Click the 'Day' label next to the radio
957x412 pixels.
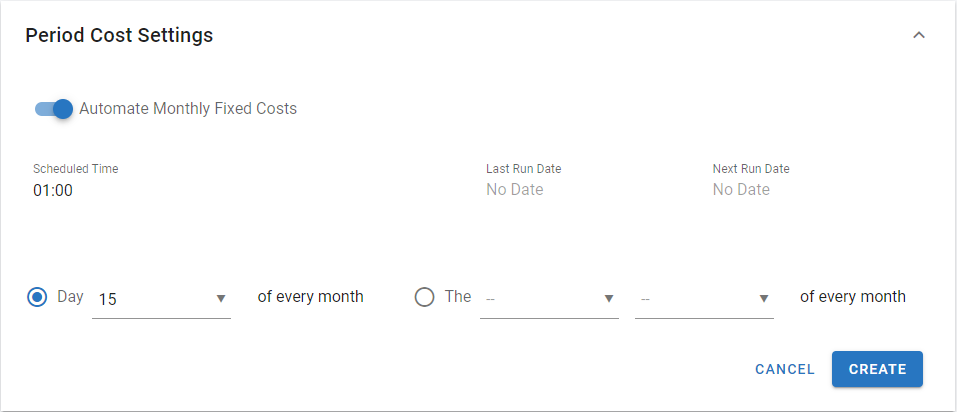(70, 297)
